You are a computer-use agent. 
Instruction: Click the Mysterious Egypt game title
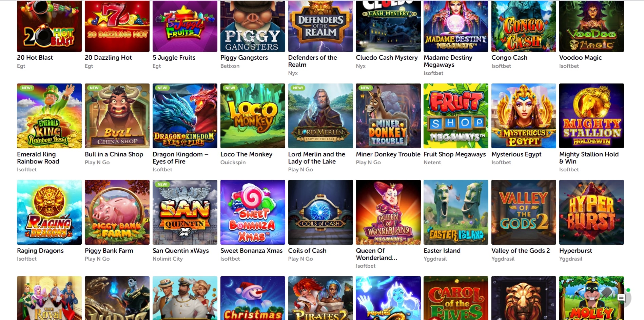pyautogui.click(x=516, y=154)
